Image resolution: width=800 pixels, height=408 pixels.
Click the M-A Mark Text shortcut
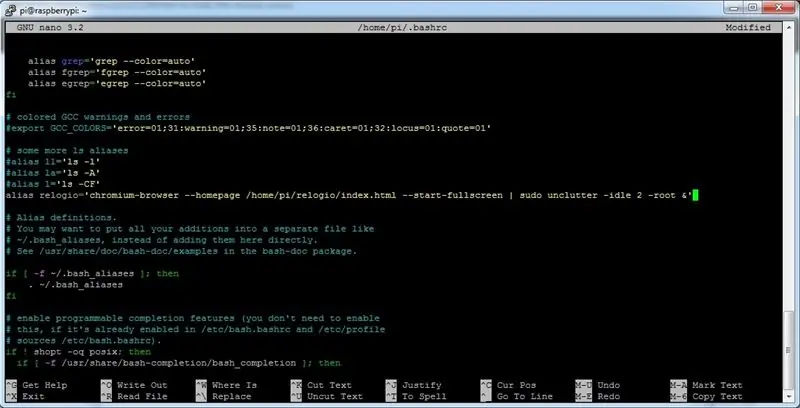coord(707,385)
